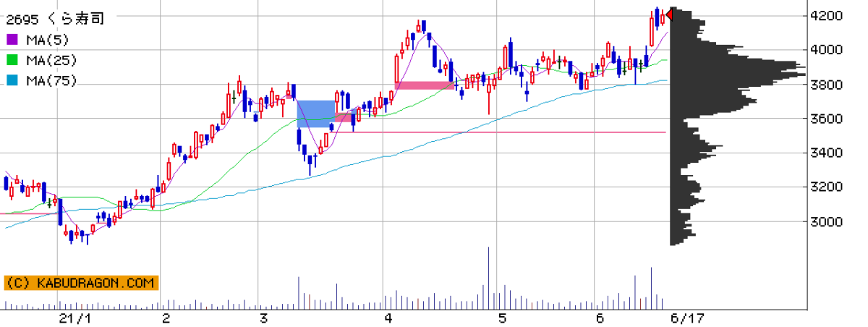Click the 3000 price axis label
The height and width of the screenshot is (327, 868).
828,221
